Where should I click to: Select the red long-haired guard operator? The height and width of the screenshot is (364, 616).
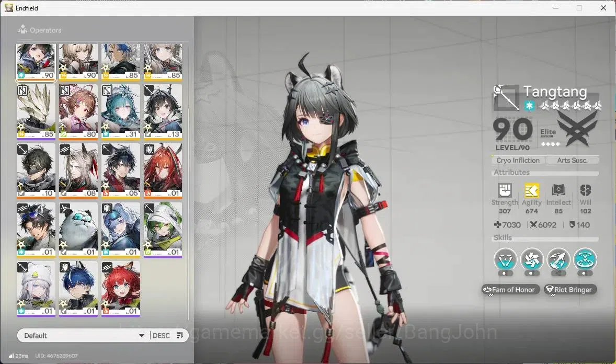tap(163, 170)
